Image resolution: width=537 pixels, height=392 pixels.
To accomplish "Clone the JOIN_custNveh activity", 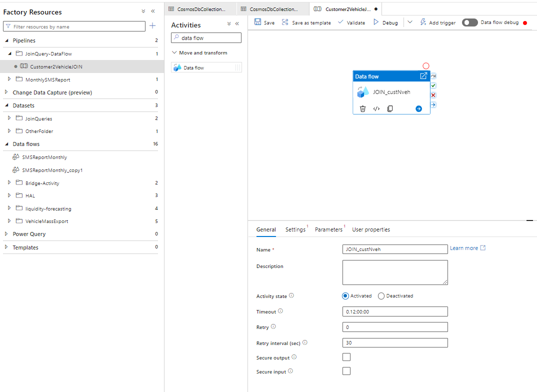I will [390, 108].
